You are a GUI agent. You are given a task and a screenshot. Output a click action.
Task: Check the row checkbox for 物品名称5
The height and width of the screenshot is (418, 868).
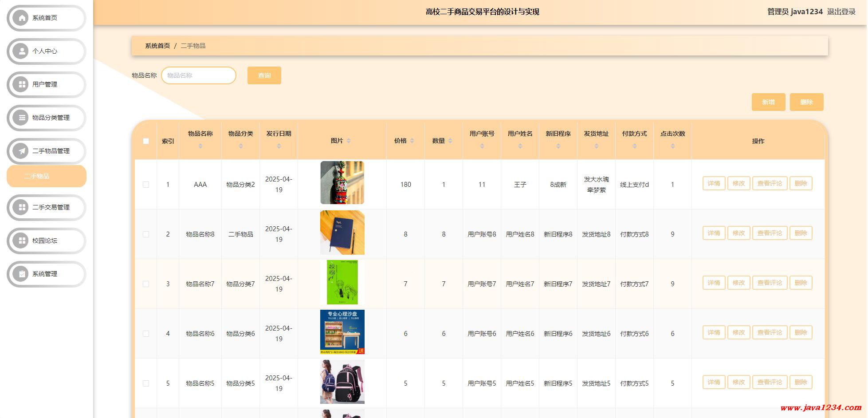tap(146, 383)
